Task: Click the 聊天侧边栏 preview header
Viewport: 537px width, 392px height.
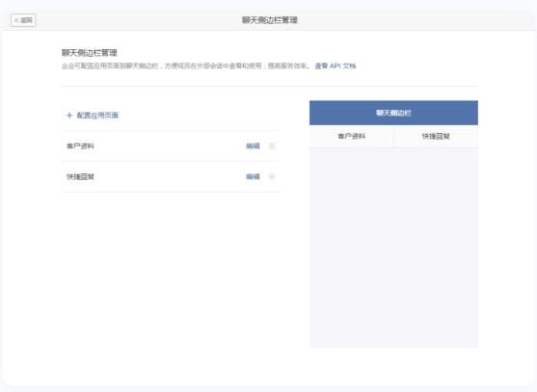Action: click(x=394, y=113)
